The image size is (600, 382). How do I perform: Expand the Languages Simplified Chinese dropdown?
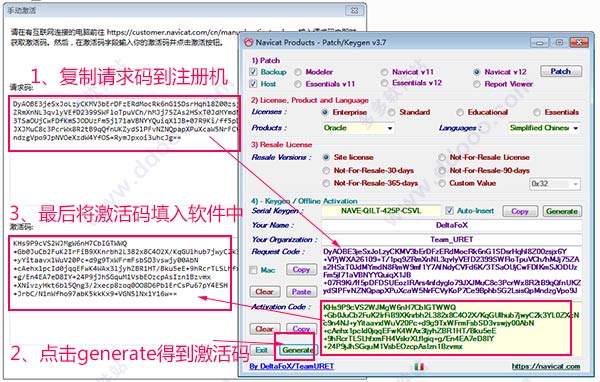pyautogui.click(x=544, y=128)
